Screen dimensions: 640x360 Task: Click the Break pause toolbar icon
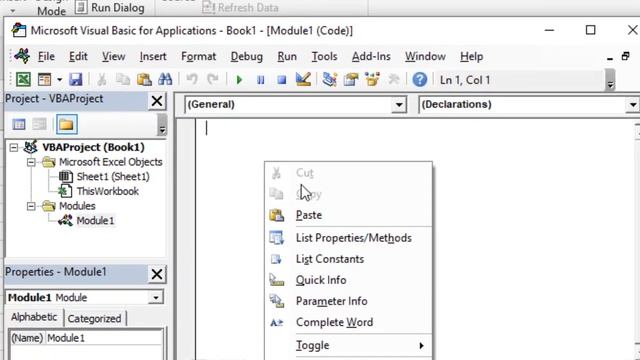coord(260,80)
